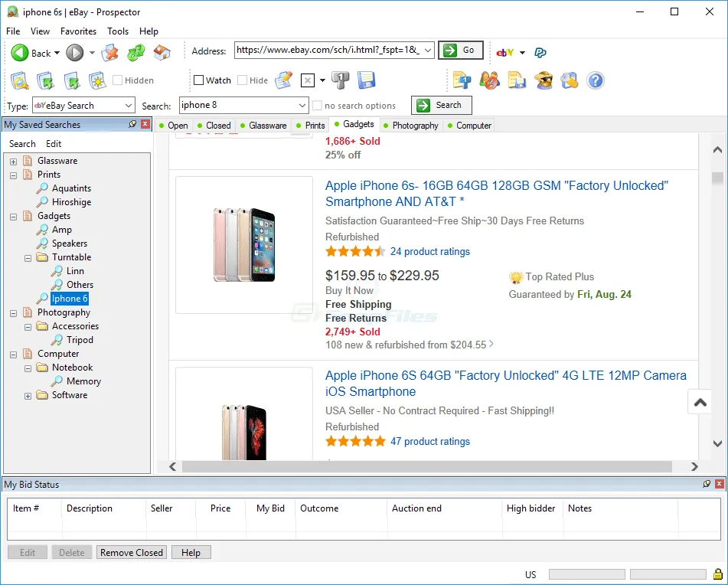Image resolution: width=728 pixels, height=585 pixels.
Task: Open the dropdown arrow beside the X box
Action: (x=323, y=81)
